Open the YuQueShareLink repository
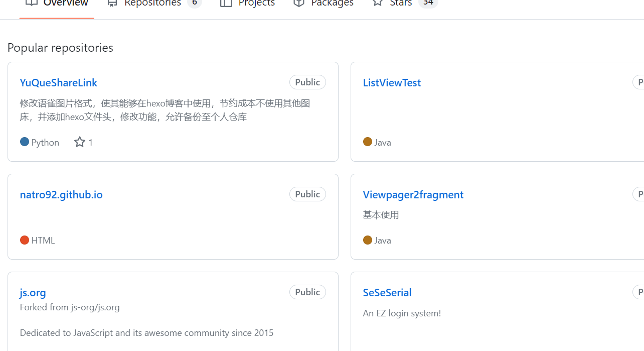The image size is (644, 351). click(x=59, y=83)
